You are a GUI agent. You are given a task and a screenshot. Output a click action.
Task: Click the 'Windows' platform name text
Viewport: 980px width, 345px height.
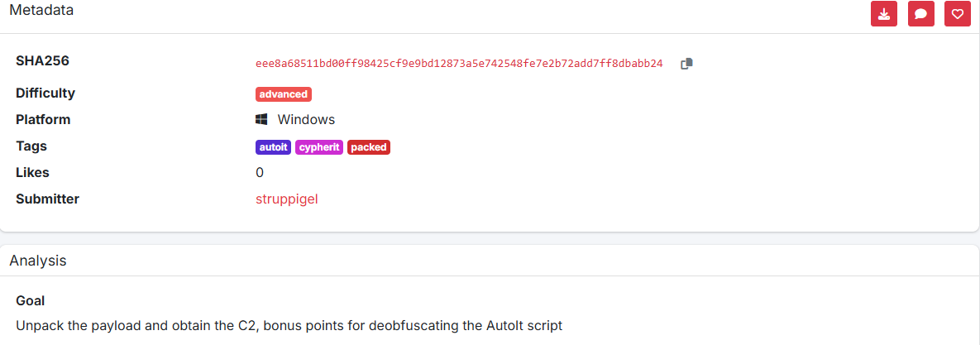tap(306, 119)
